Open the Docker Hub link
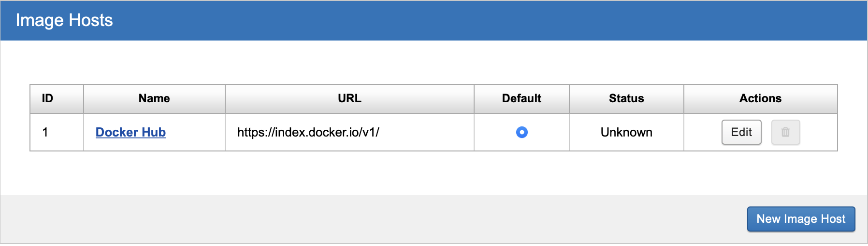The height and width of the screenshot is (246, 868). tap(130, 132)
